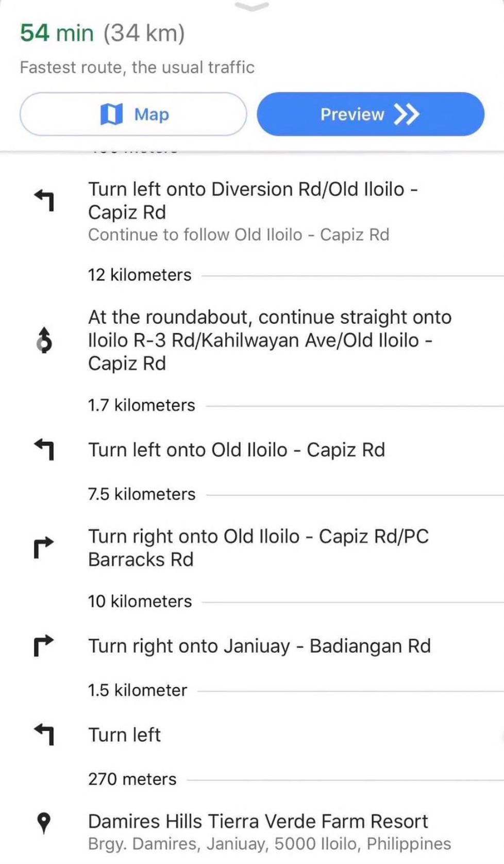Tap the final Turn left arrow icon
Image resolution: width=504 pixels, height=864 pixels.
44,735
